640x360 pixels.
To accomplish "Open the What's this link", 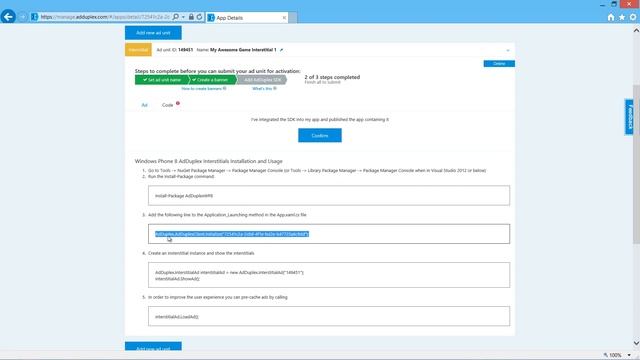I will pyautogui.click(x=264, y=89).
